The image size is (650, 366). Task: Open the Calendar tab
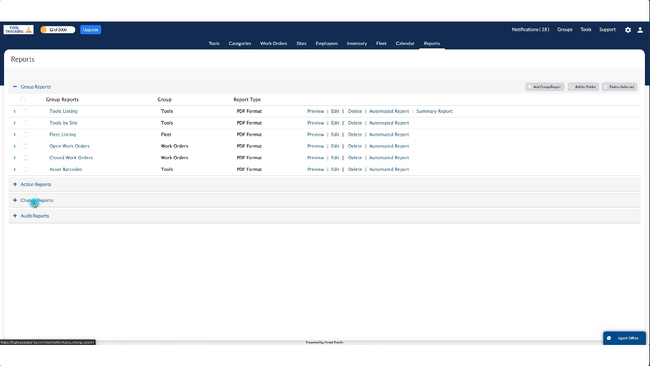(405, 43)
